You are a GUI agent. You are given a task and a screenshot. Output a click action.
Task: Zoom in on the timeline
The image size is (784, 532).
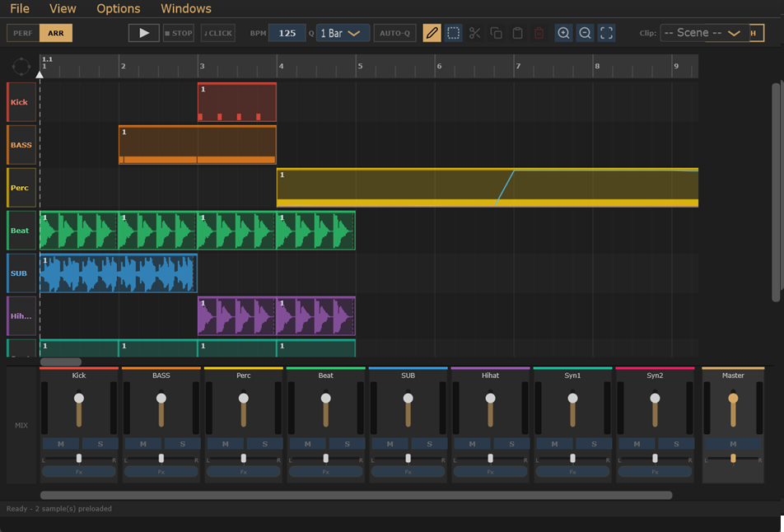[563, 33]
